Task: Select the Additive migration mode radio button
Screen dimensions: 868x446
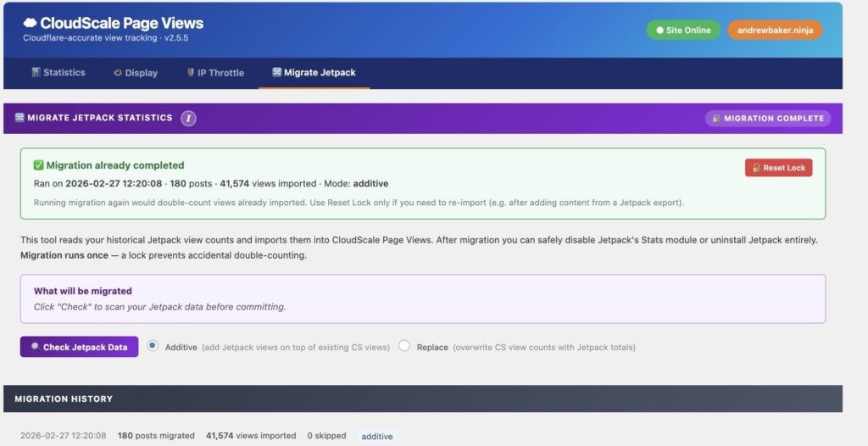Action: click(x=153, y=346)
